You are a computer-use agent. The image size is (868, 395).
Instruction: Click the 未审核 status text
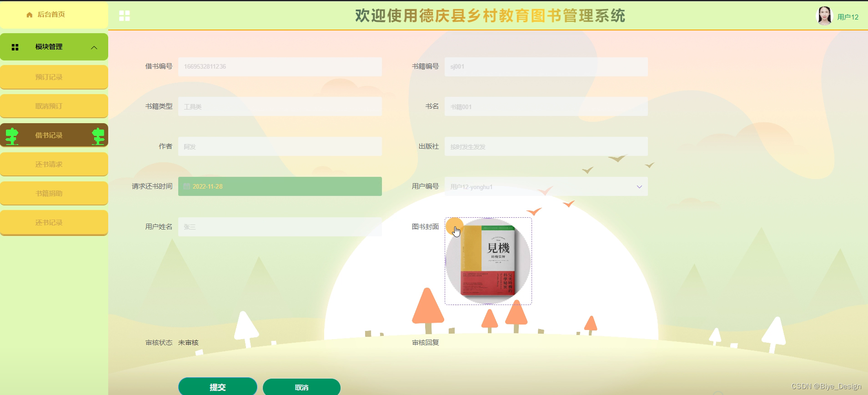(x=188, y=343)
